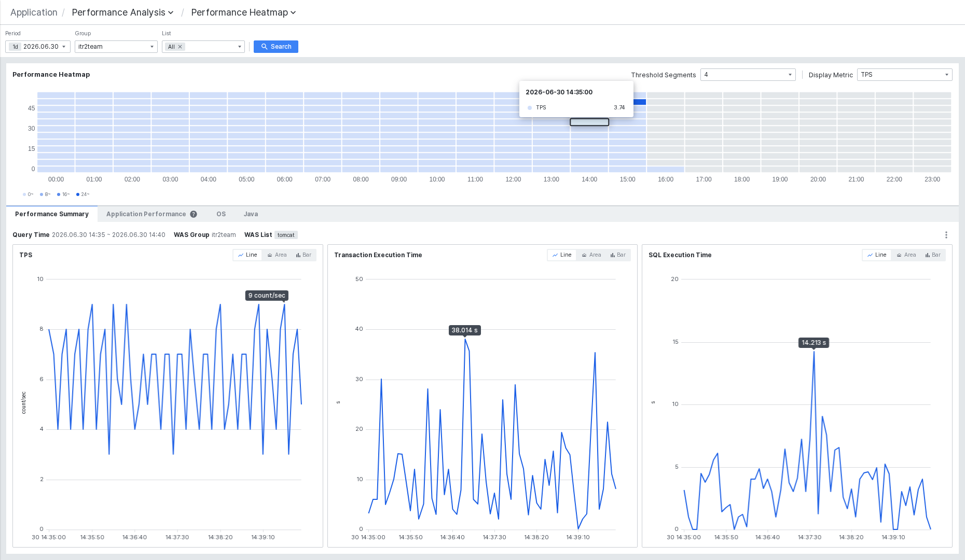Viewport: 965px width, 560px height.
Task: Switch TPS chart to Area view
Action: tap(277, 255)
